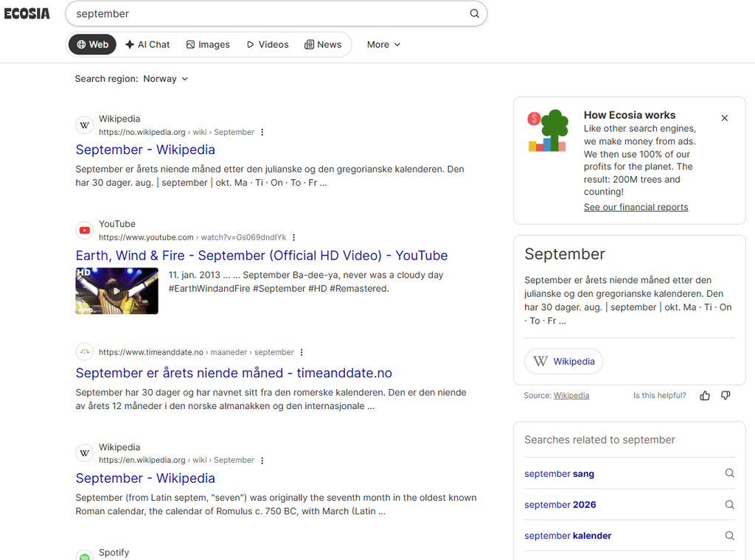
Task: Close the 'How Ecosia works' card
Action: [x=724, y=118]
